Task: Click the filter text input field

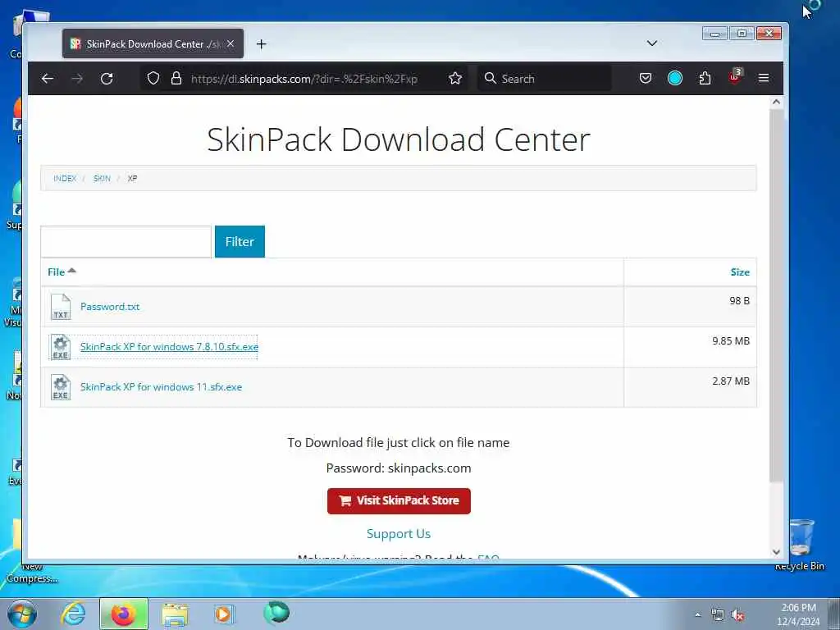Action: click(126, 242)
